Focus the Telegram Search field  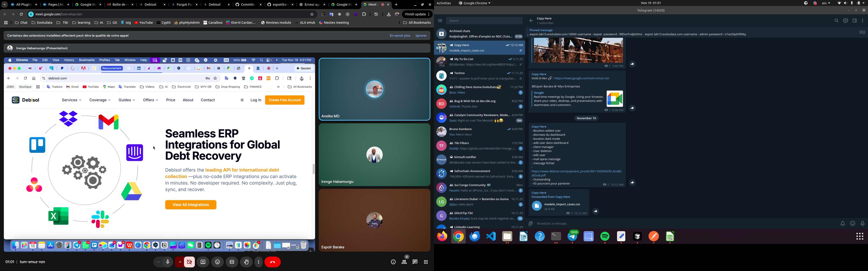[484, 21]
